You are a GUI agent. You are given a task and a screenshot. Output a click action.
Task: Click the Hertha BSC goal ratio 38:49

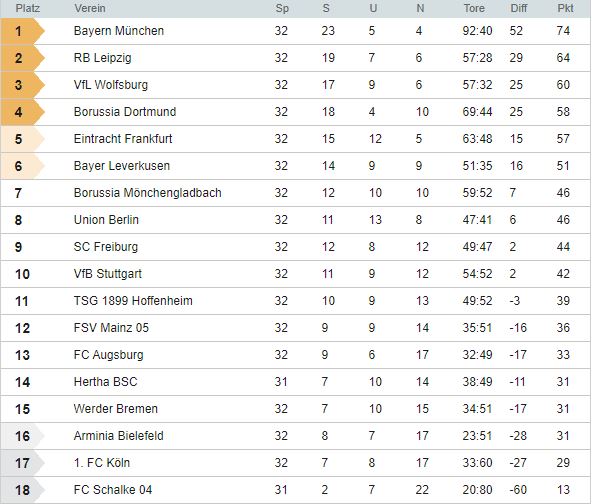click(x=477, y=382)
